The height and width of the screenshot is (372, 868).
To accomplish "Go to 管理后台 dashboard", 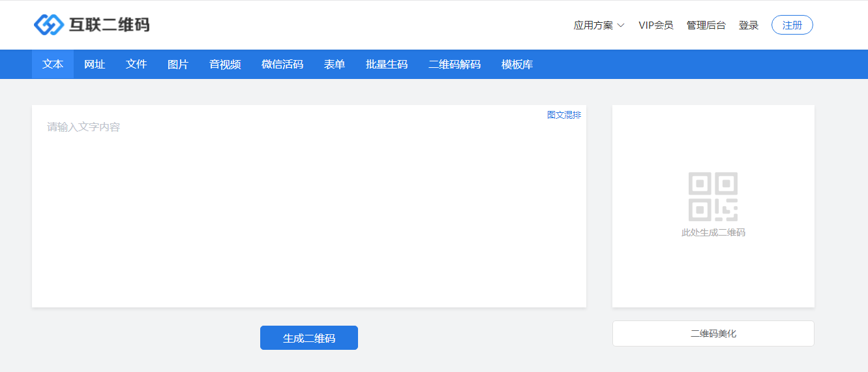I will tap(706, 25).
